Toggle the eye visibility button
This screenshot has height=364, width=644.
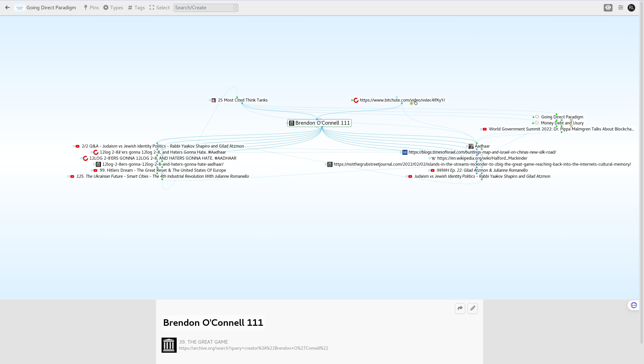(608, 8)
